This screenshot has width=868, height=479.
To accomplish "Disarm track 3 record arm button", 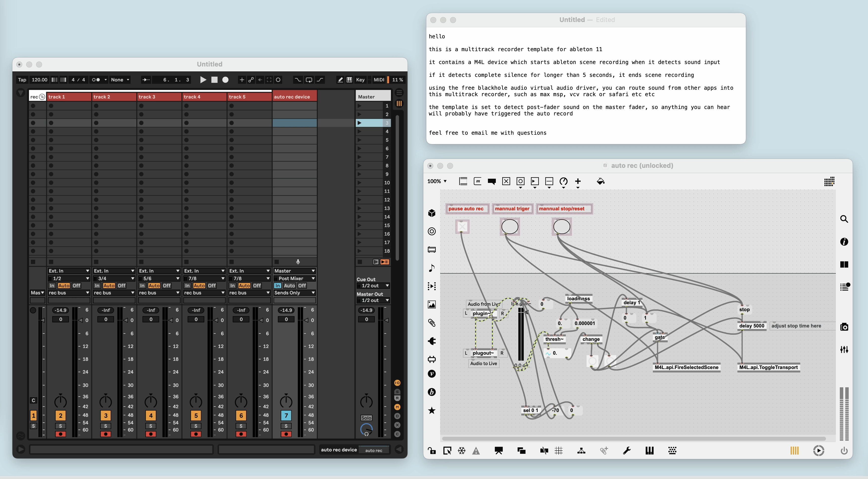I will pyautogui.click(x=151, y=434).
